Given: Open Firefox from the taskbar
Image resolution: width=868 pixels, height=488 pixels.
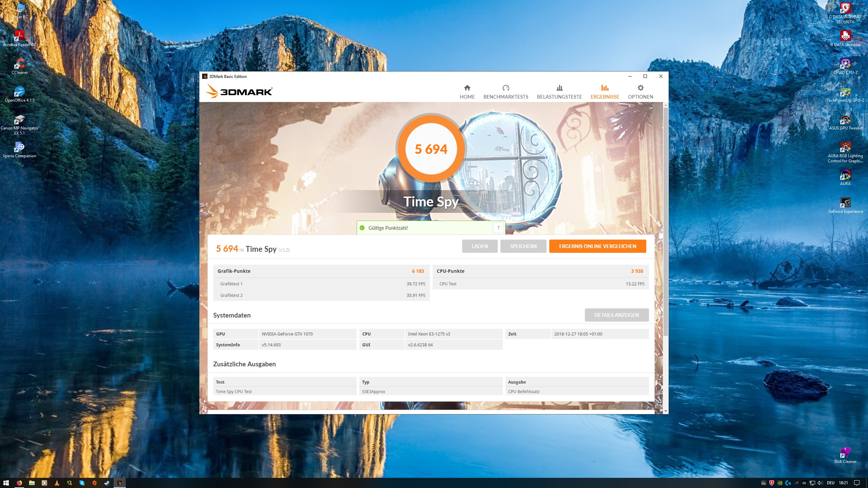Looking at the screenshot, I should (19, 483).
